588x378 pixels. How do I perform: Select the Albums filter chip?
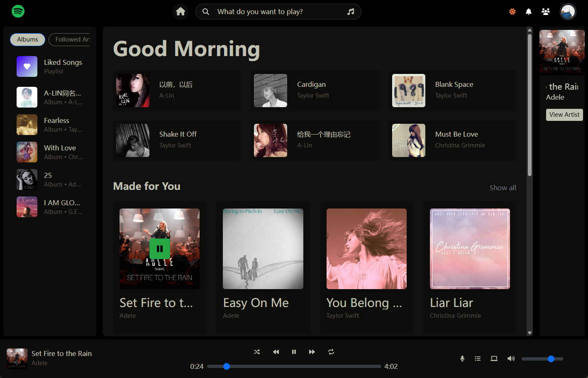point(27,39)
